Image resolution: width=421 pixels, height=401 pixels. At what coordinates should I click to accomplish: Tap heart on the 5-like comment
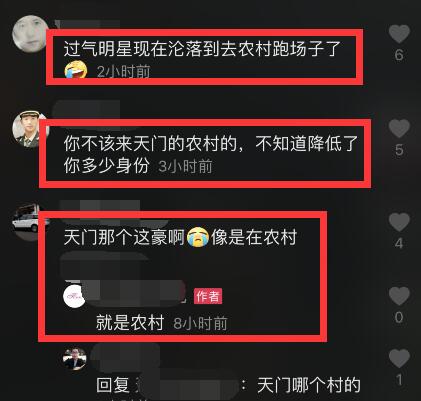[399, 128]
